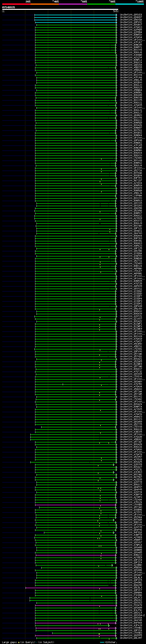Select hit label UniRef100_Q56YQ4
The height and width of the screenshot is (644, 146).
pos(131,20)
